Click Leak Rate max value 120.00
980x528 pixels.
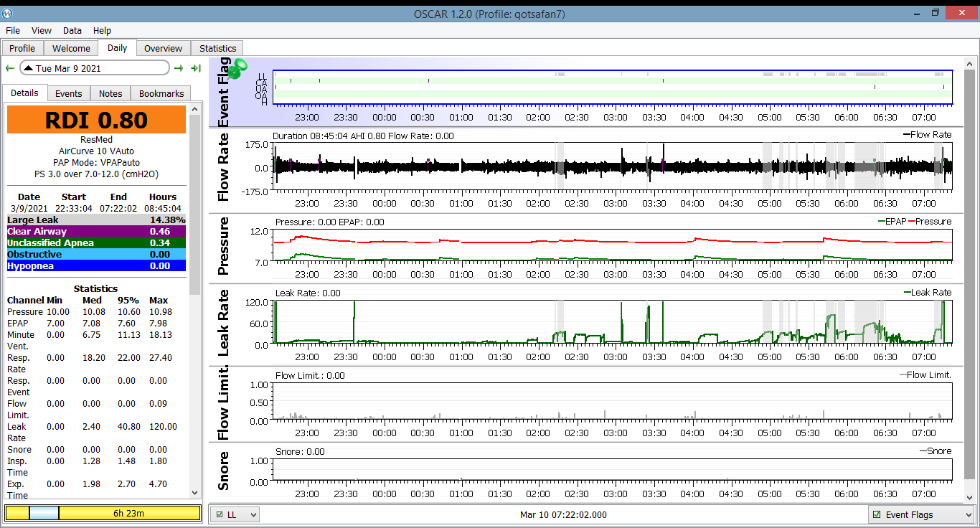click(x=163, y=426)
